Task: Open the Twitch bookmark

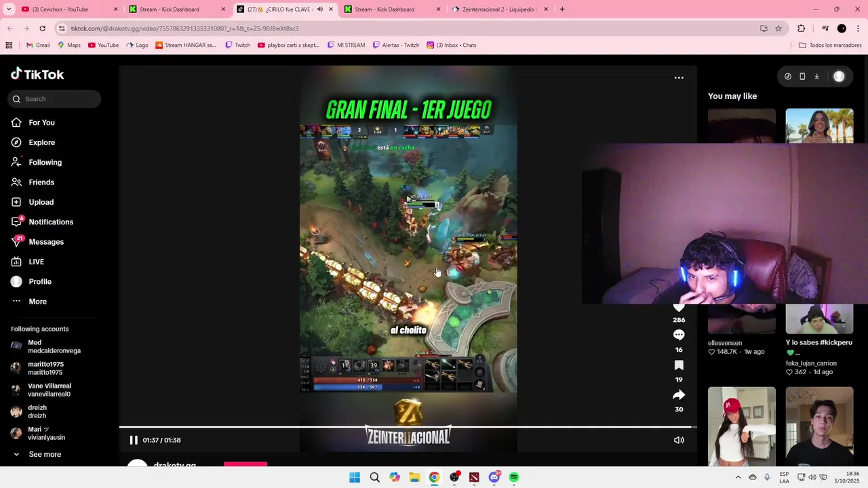Action: tap(238, 45)
